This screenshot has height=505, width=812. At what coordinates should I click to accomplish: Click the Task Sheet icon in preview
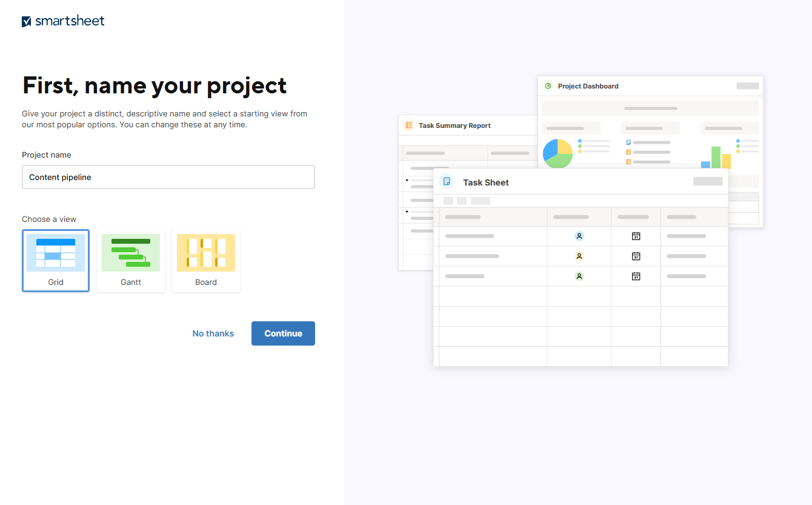pos(447,182)
